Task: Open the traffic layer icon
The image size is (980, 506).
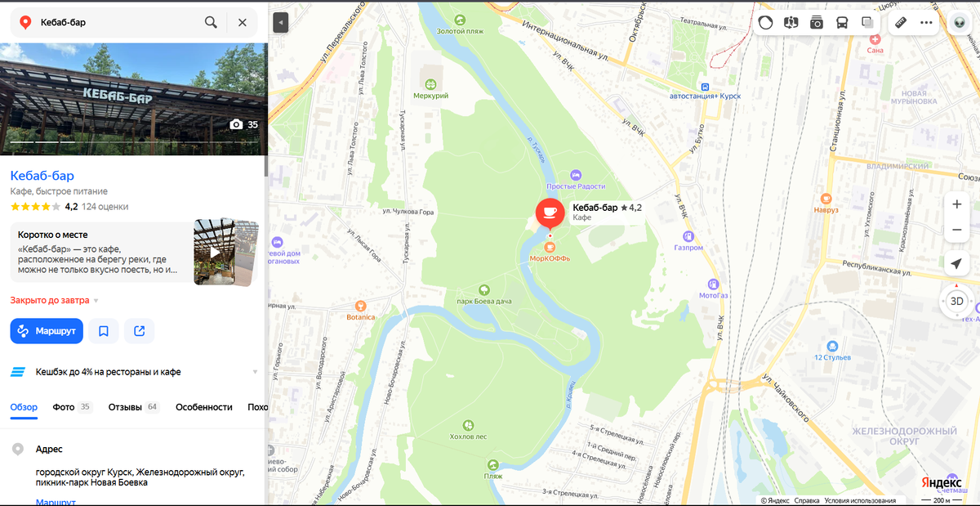Action: (765, 23)
